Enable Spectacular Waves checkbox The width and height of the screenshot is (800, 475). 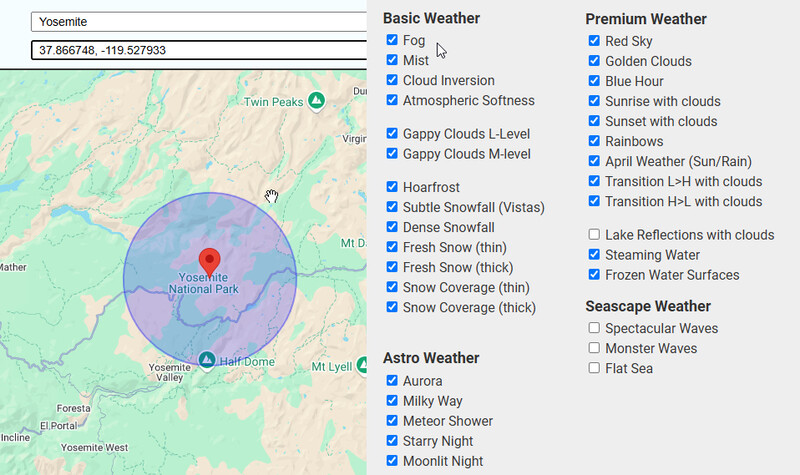pyautogui.click(x=594, y=328)
